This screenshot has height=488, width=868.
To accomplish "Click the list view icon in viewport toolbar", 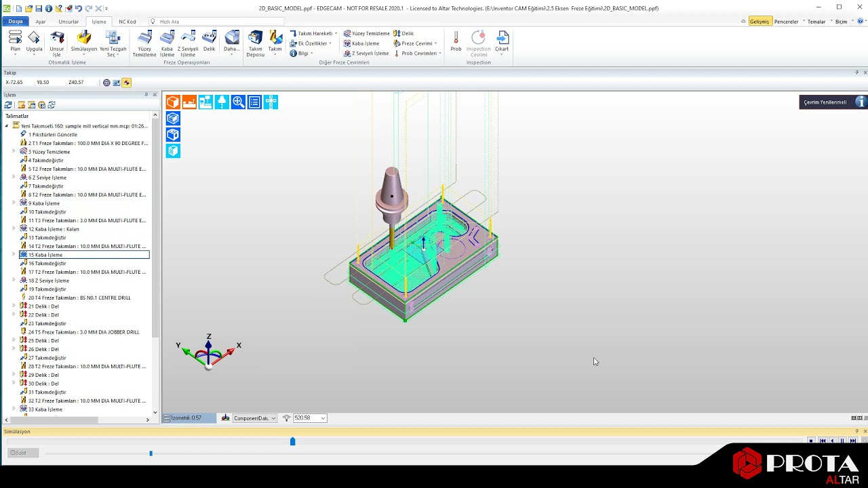I will pyautogui.click(x=254, y=102).
